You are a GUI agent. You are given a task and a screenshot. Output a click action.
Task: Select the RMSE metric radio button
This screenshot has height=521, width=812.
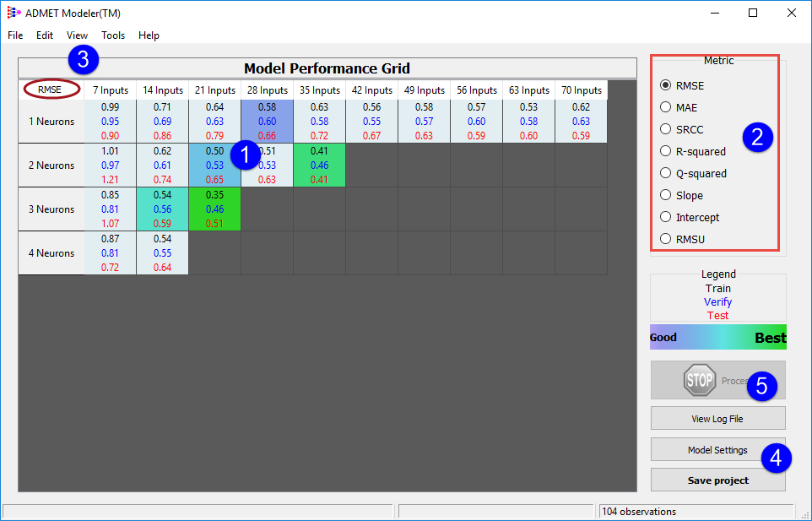(665, 85)
